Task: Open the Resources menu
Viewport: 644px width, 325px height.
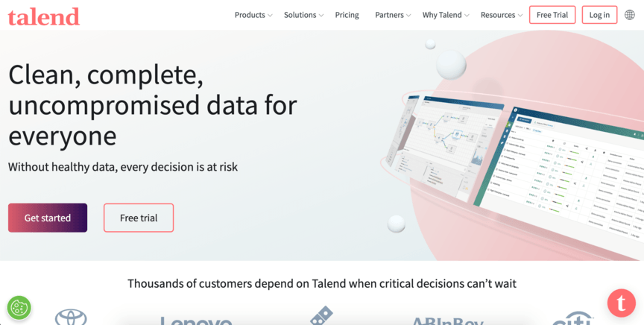Action: point(501,15)
